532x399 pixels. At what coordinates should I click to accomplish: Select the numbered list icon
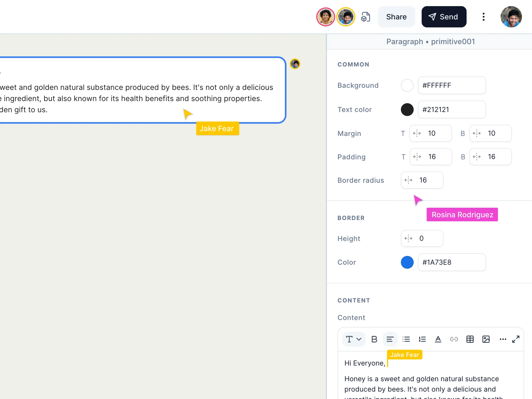tap(422, 339)
